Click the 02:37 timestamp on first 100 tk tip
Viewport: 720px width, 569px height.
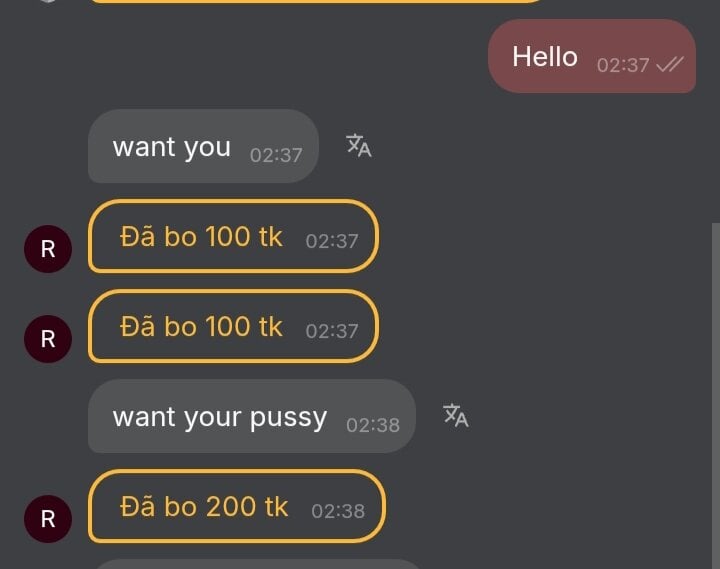[x=332, y=241]
